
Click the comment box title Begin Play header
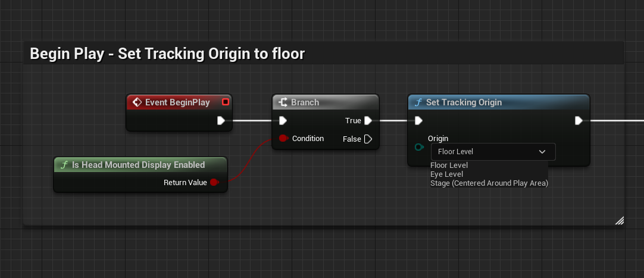pos(167,54)
